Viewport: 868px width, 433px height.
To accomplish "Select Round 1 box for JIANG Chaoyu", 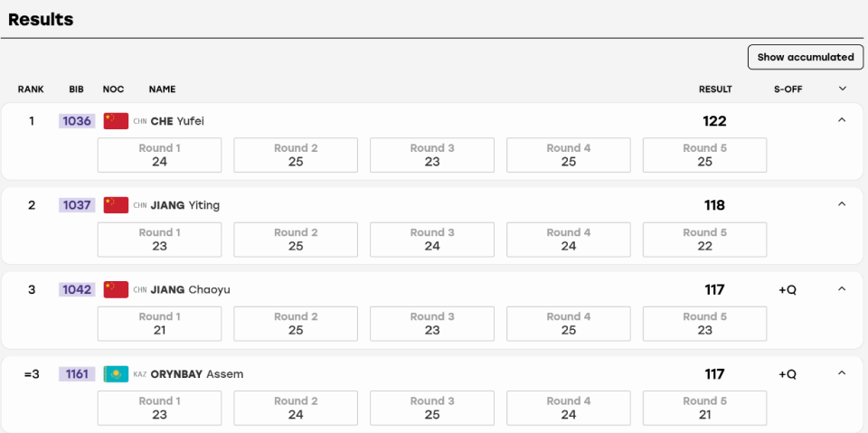I will pos(159,324).
